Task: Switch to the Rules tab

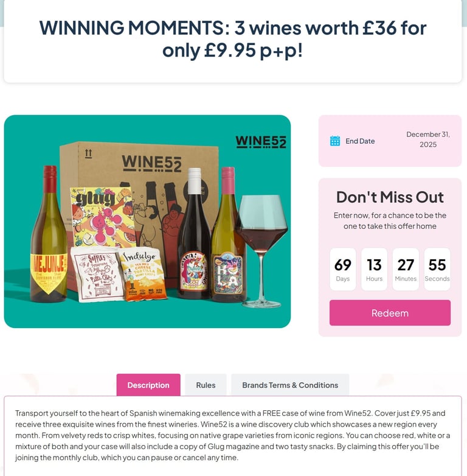Action: tap(206, 385)
